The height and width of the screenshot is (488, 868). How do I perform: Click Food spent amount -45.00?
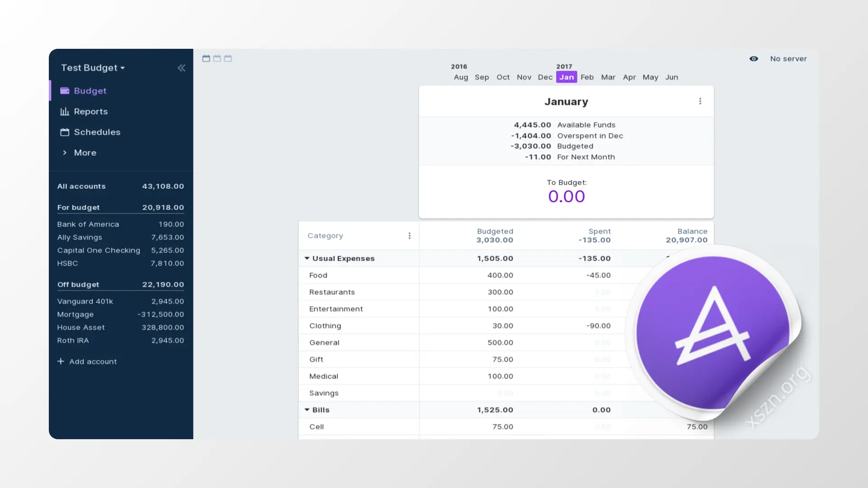coord(599,275)
